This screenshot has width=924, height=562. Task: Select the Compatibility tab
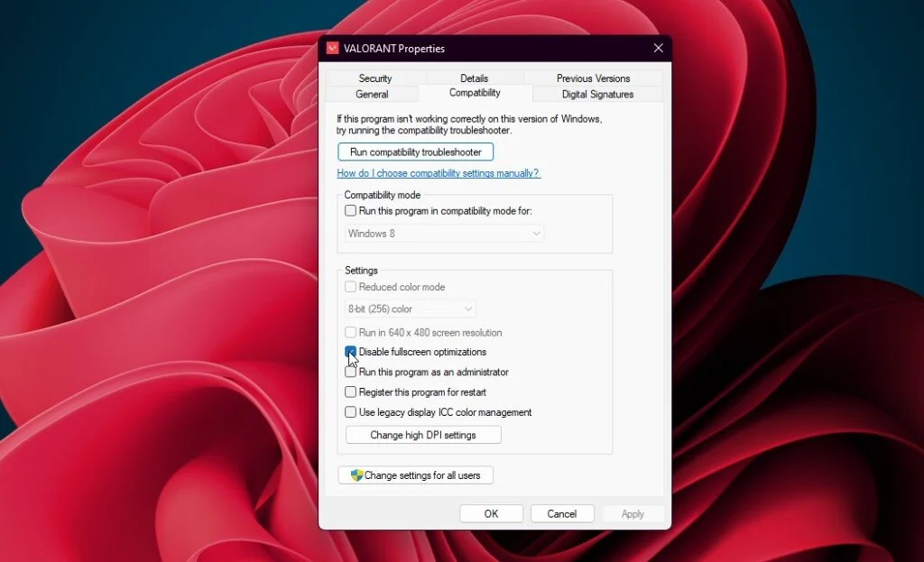475,93
